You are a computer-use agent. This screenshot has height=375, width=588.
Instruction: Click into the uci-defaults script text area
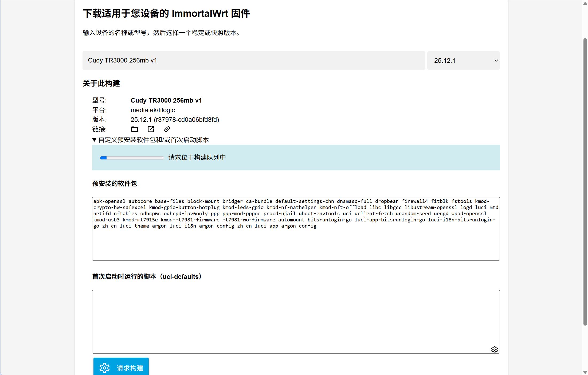pos(296,322)
